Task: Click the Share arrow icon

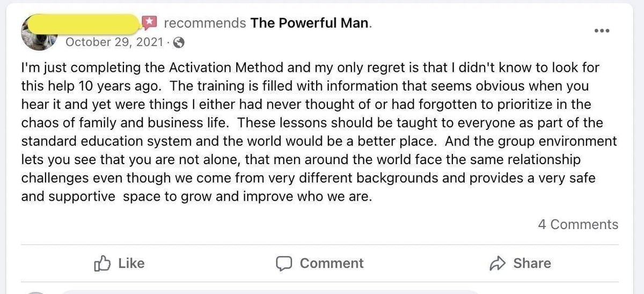Action: 498,263
